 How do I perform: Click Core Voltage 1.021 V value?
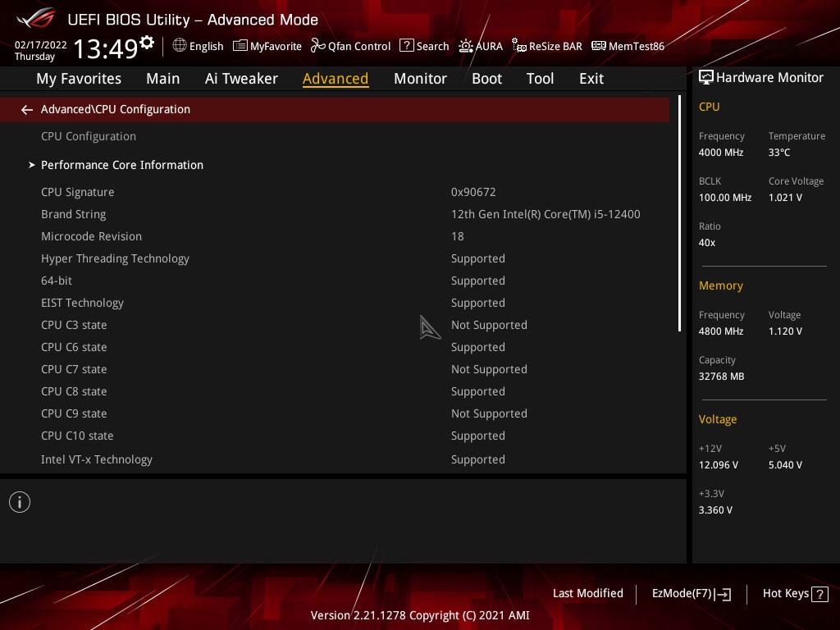point(785,198)
